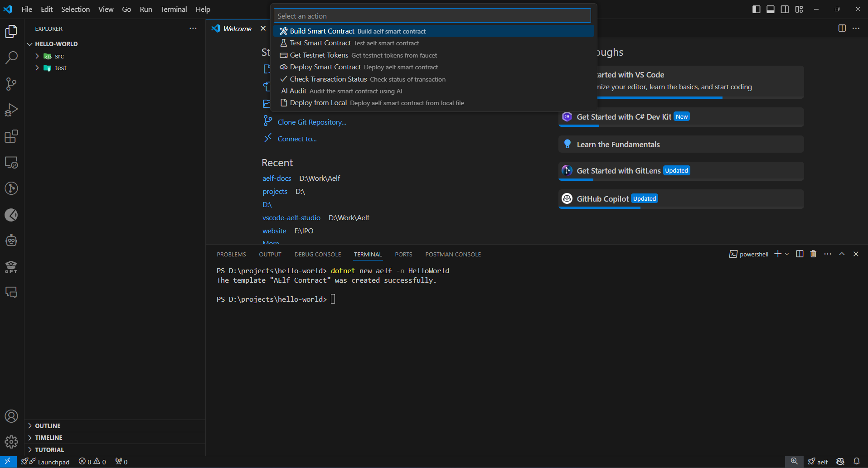Open the launch profile dropdown arrow next to plus
The height and width of the screenshot is (468, 868).
(x=787, y=254)
